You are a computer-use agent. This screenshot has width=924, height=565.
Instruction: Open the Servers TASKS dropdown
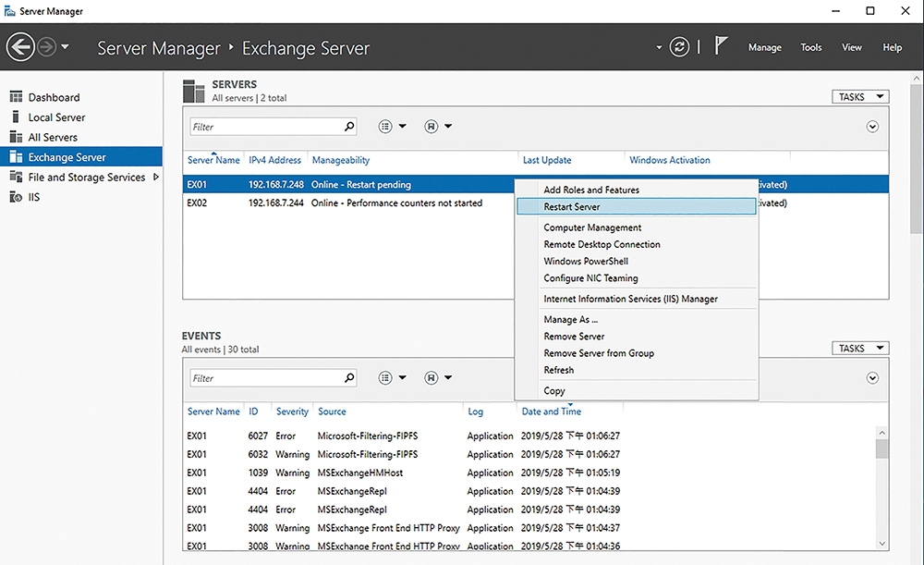pyautogui.click(x=860, y=97)
